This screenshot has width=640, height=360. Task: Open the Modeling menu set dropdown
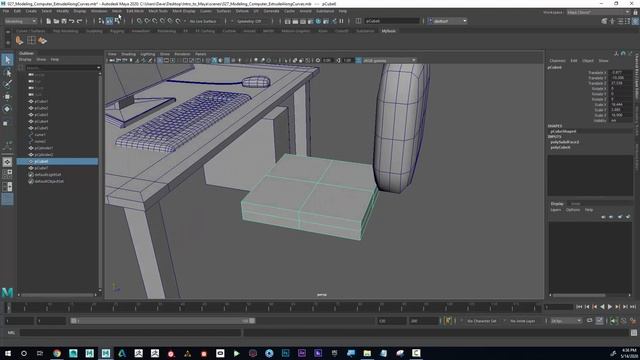pos(20,21)
